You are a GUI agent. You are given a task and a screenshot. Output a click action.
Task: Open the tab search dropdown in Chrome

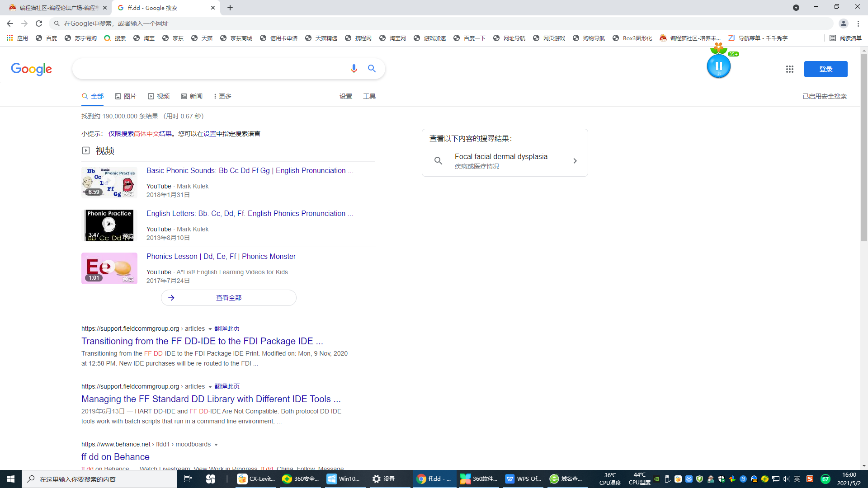point(796,8)
